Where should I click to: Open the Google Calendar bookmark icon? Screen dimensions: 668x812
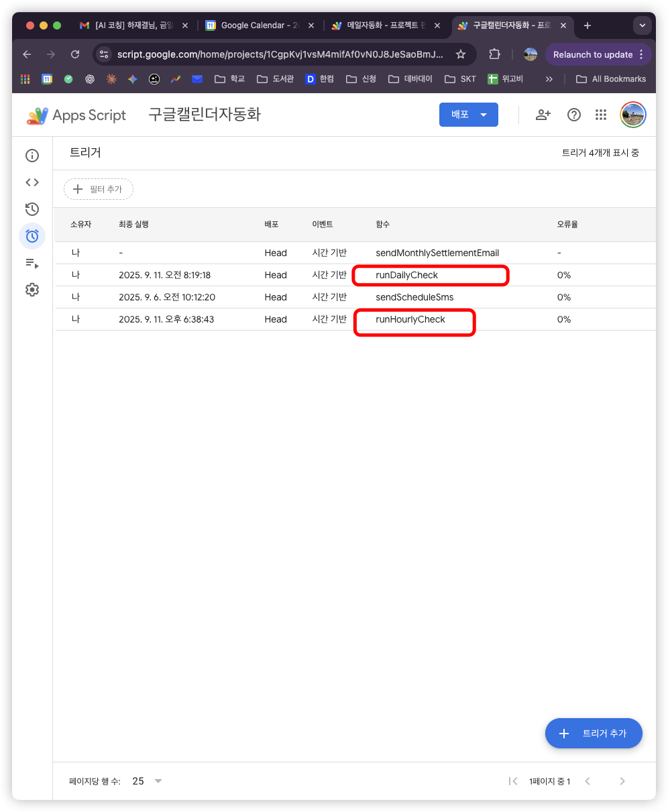[47, 79]
